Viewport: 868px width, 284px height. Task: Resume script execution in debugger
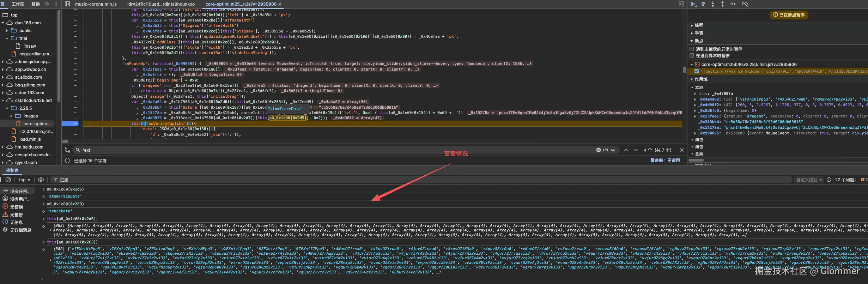click(693, 4)
